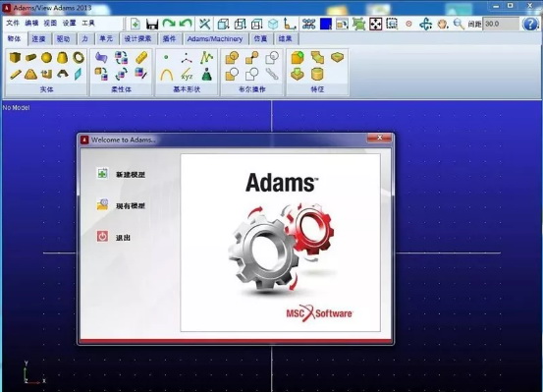The height and width of the screenshot is (392, 543).
Task: Select the Marker coordinate axes tool
Action: 187,58
